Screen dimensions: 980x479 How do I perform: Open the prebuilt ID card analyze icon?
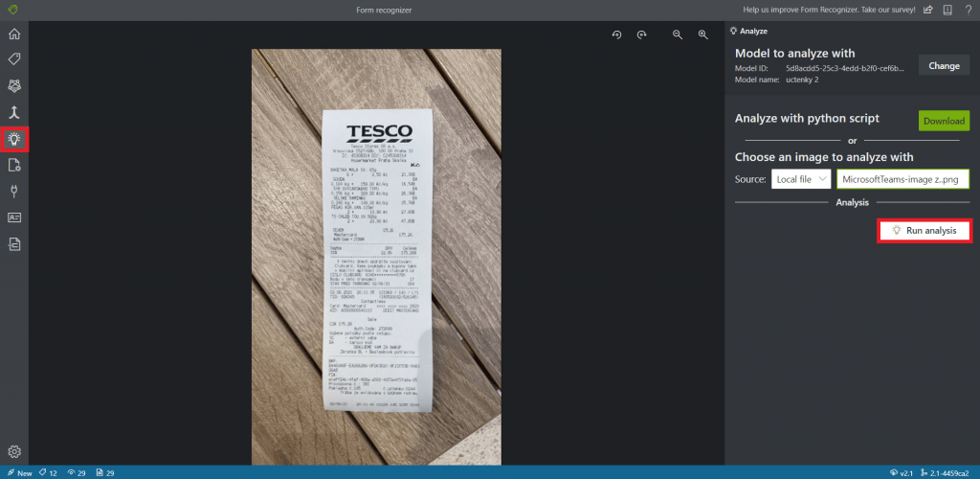[14, 217]
